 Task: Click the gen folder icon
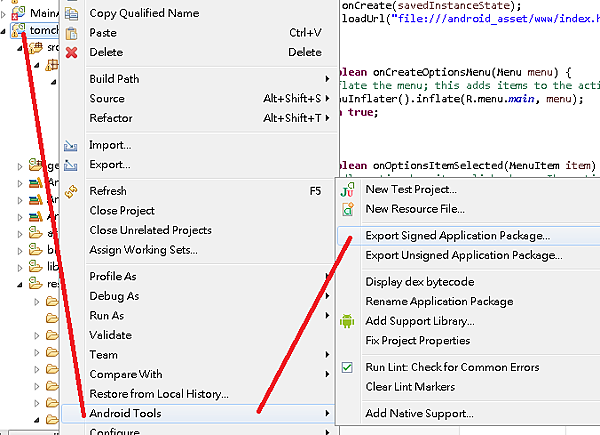click(35, 165)
